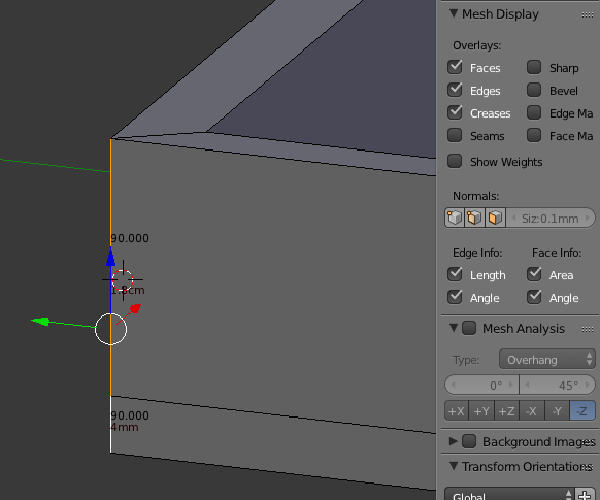This screenshot has height=500, width=600.
Task: Click the overhang minimum 0° field
Action: point(482,385)
